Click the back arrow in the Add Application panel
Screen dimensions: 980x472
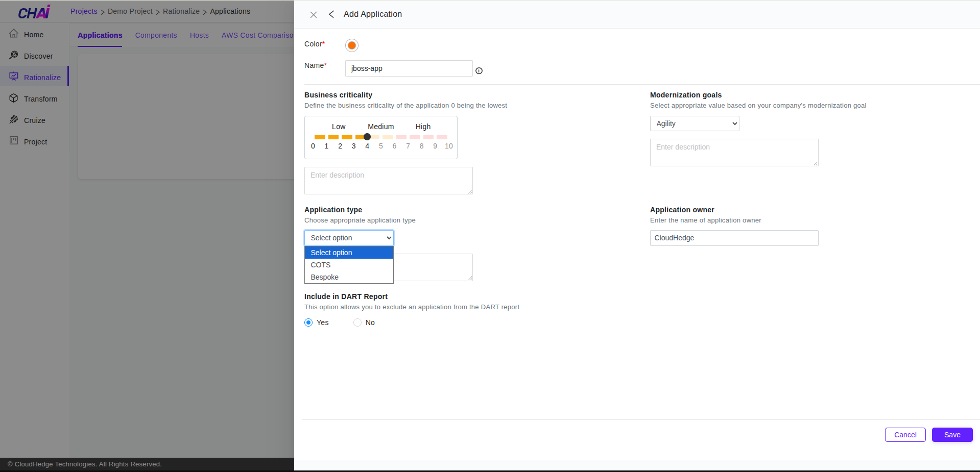coord(331,14)
